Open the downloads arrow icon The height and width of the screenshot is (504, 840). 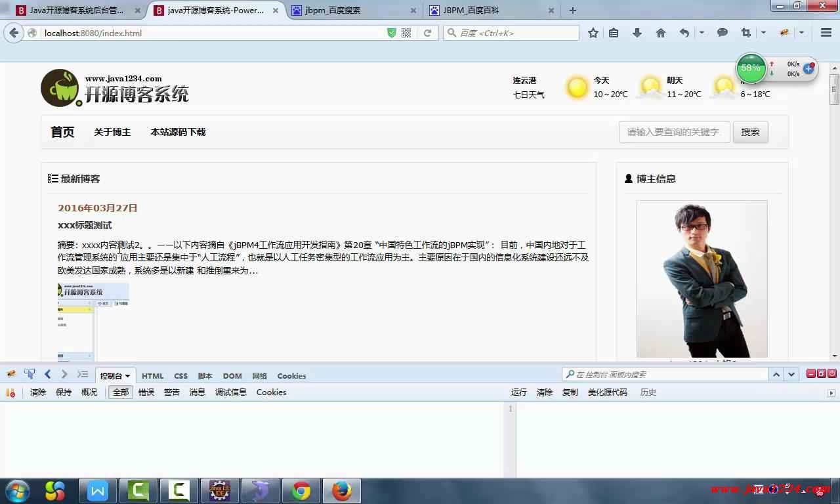coord(637,33)
